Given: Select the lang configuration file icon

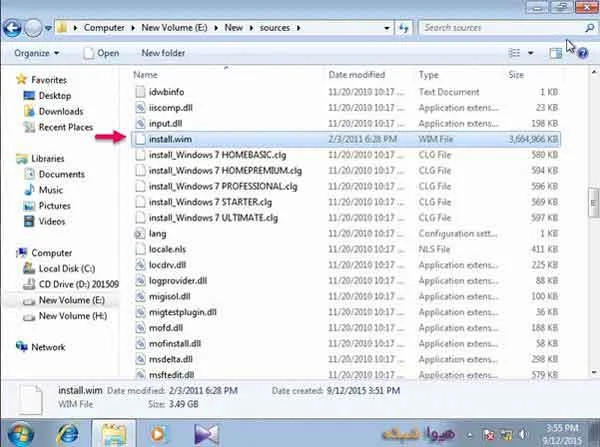Looking at the screenshot, I should coord(140,233).
